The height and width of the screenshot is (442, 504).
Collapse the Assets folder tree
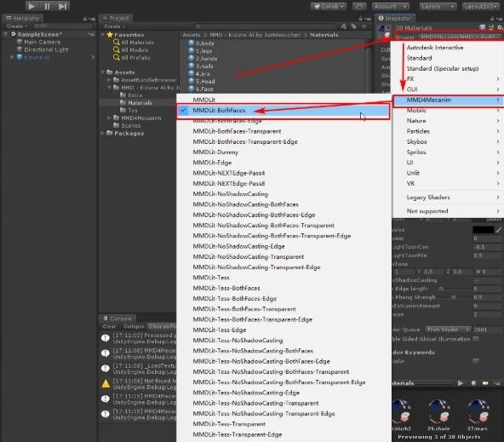click(102, 72)
